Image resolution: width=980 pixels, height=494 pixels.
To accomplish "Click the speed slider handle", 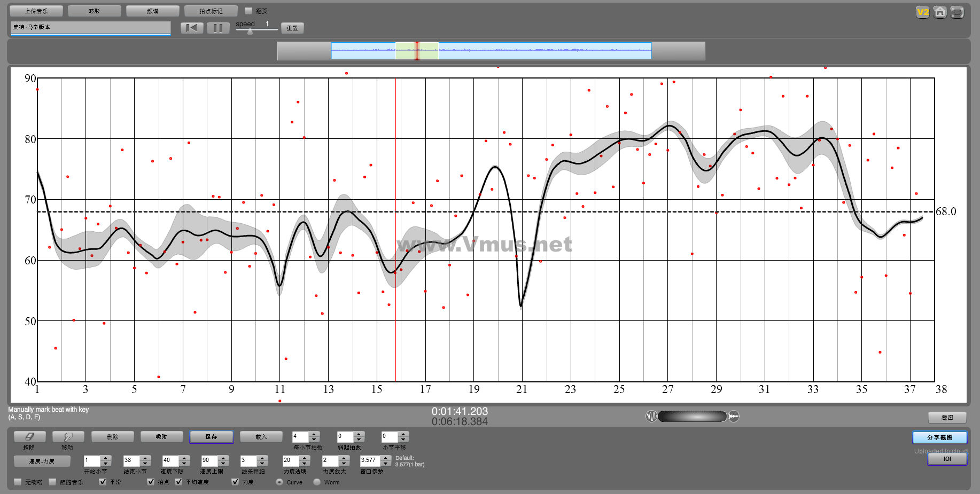I will (x=250, y=32).
